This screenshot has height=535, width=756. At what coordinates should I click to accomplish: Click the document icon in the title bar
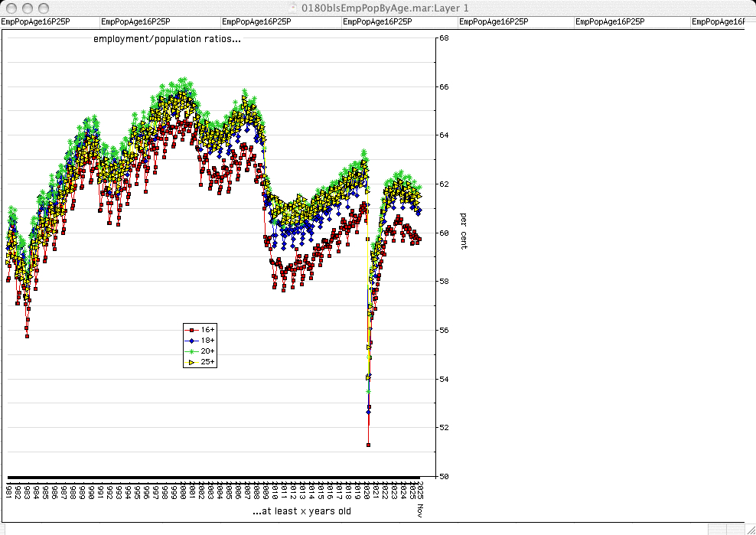[294, 8]
